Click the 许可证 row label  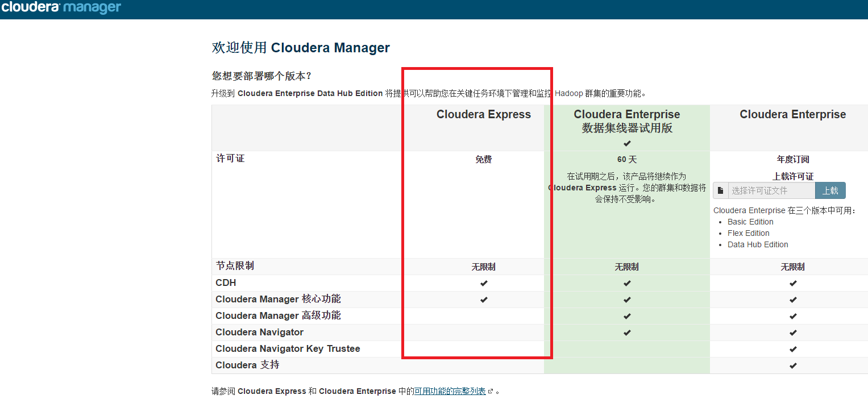pos(230,158)
